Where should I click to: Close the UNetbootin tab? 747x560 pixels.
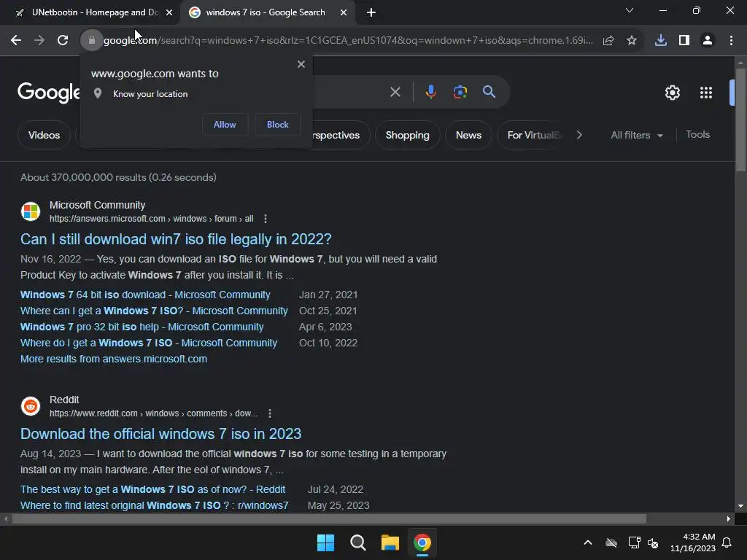169,13
